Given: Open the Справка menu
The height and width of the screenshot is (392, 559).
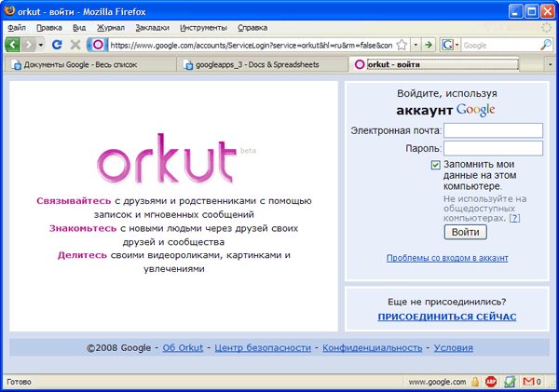Looking at the screenshot, I should (x=252, y=28).
